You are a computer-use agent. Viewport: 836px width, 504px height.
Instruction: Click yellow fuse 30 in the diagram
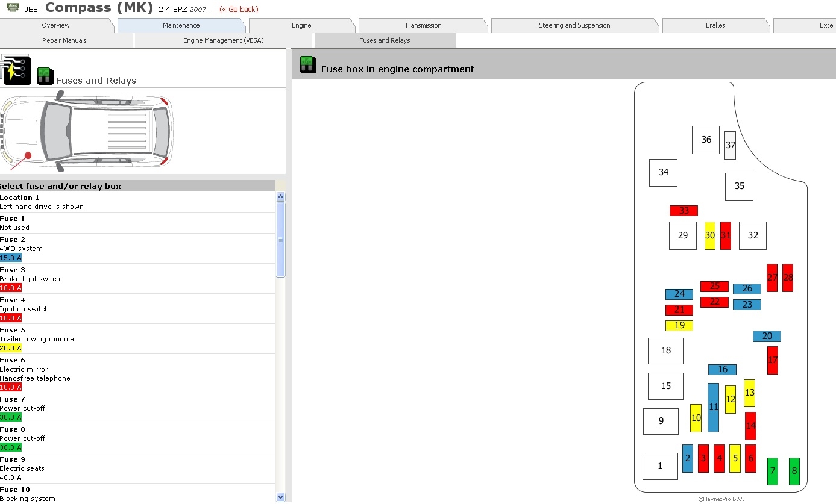point(710,235)
